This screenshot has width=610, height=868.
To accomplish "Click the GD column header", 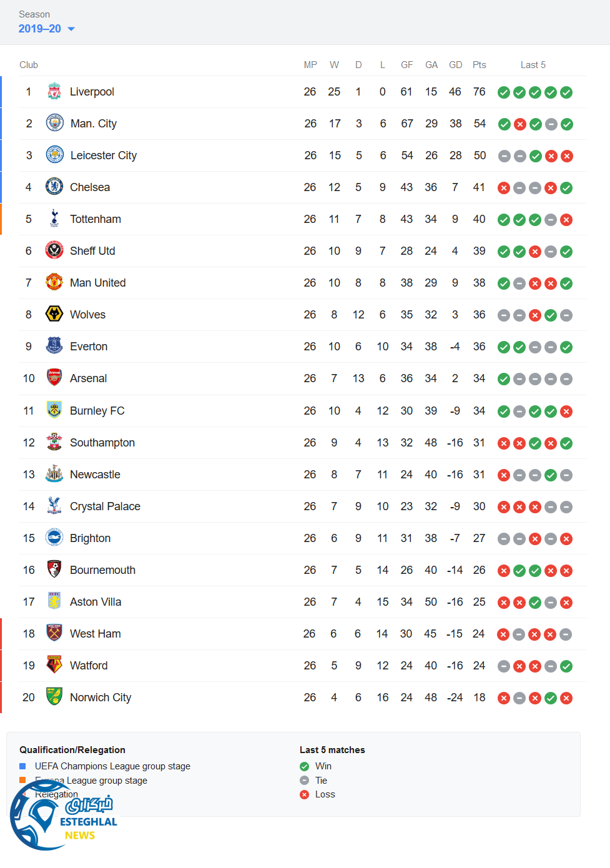I will click(455, 65).
